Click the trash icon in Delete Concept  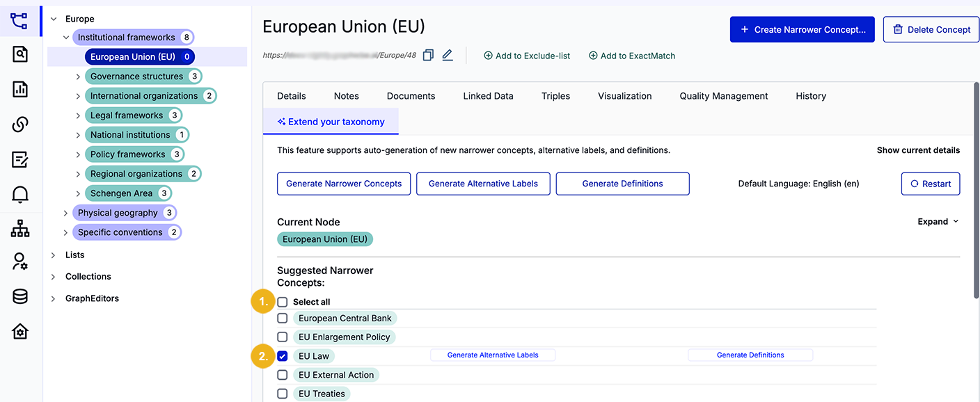coord(898,29)
